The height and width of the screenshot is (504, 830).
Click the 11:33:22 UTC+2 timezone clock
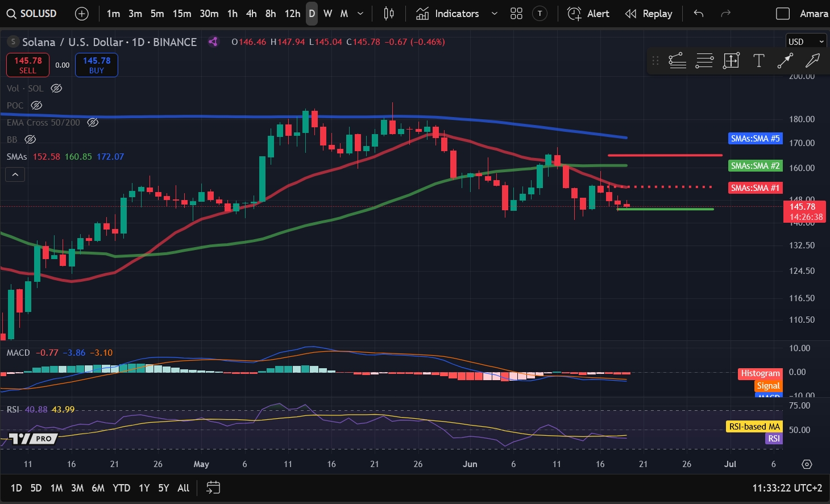pos(787,488)
